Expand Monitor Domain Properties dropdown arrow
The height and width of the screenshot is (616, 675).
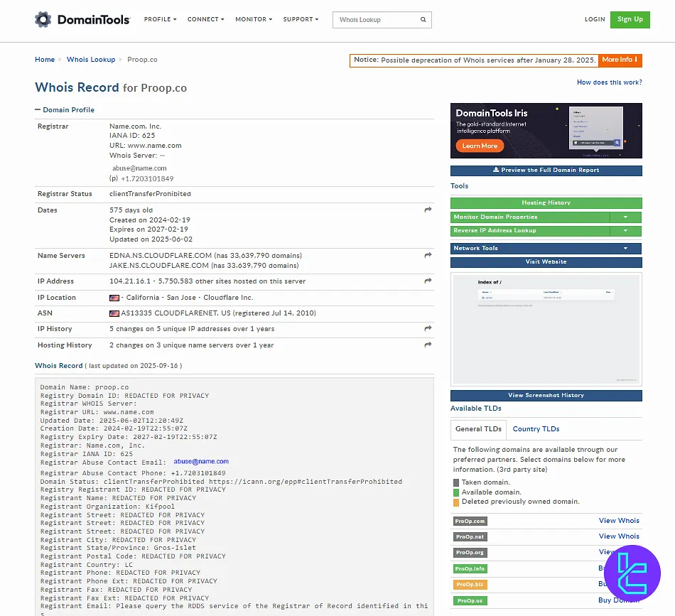click(625, 217)
